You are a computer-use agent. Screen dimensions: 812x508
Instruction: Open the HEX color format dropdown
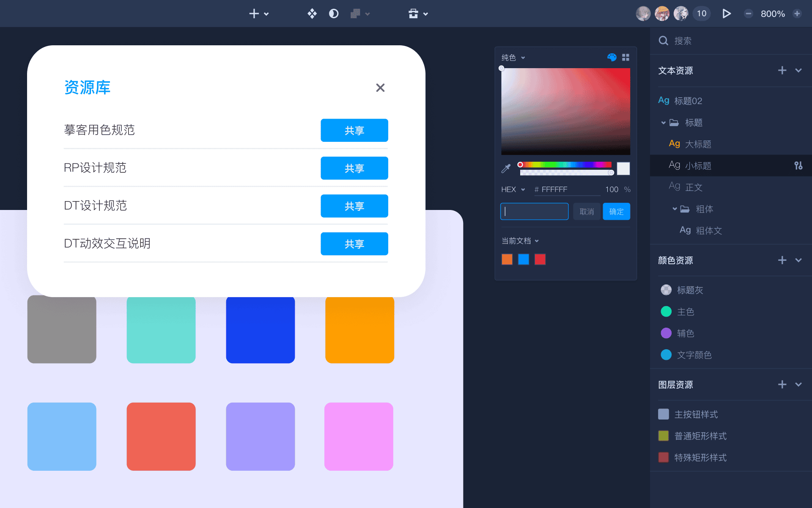tap(513, 189)
